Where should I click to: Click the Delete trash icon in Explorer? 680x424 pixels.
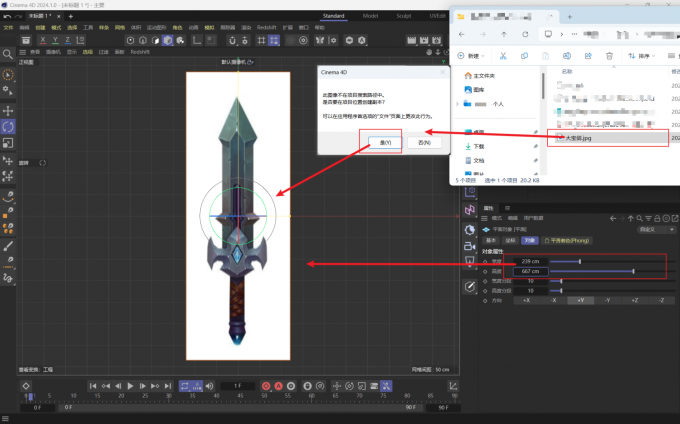coord(609,56)
